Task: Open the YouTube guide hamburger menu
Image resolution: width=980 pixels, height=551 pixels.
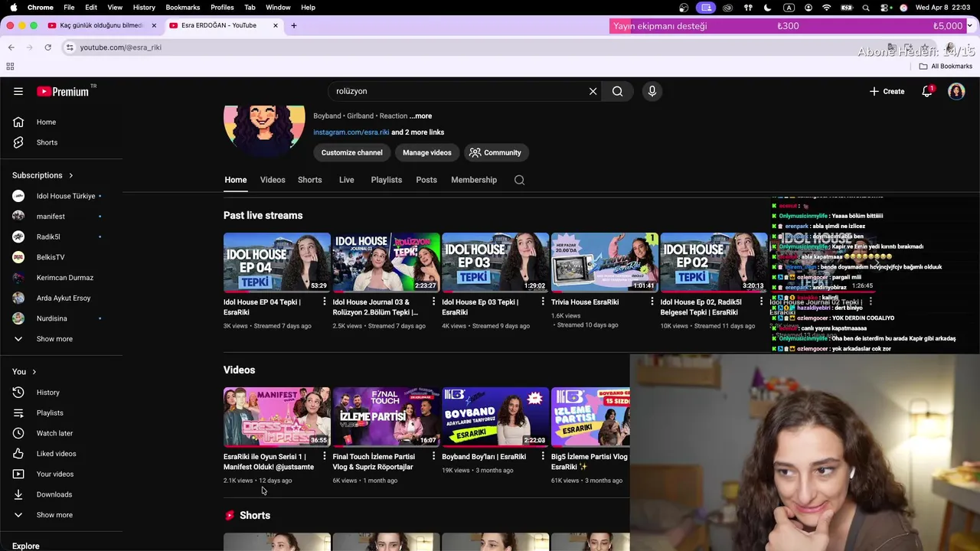Action: point(18,91)
